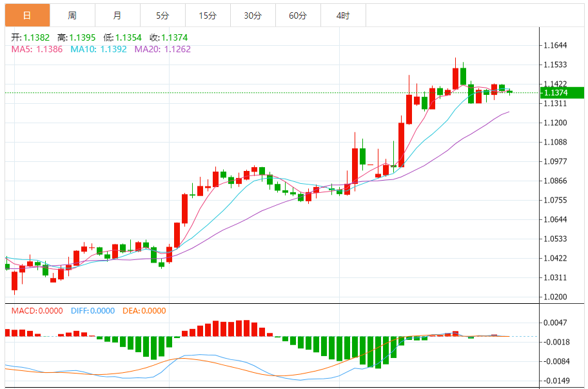The height and width of the screenshot is (389, 588).
Task: Click the 1.1644 price axis label
Action: tap(555, 45)
